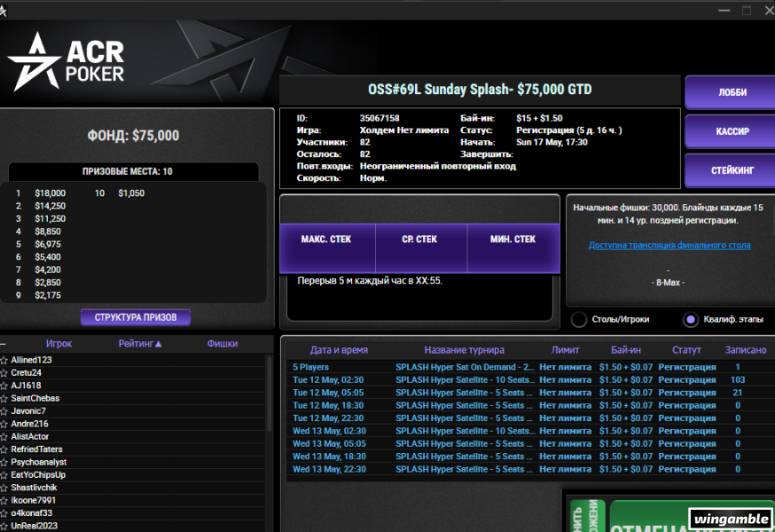Click the first place prize $18,000
775x532 pixels.
pos(50,193)
